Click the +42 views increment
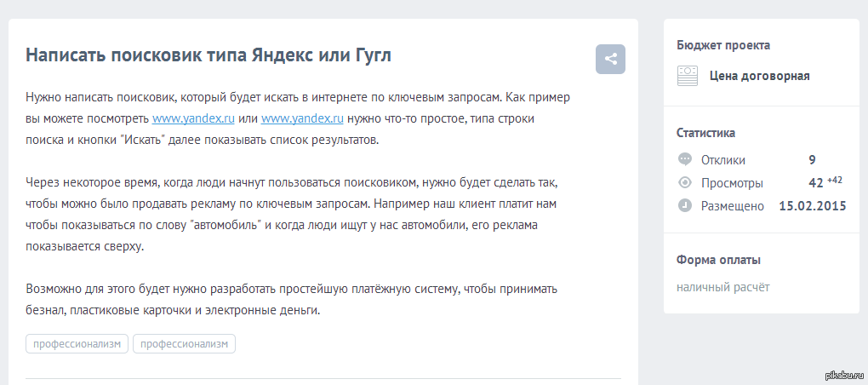 (x=835, y=180)
